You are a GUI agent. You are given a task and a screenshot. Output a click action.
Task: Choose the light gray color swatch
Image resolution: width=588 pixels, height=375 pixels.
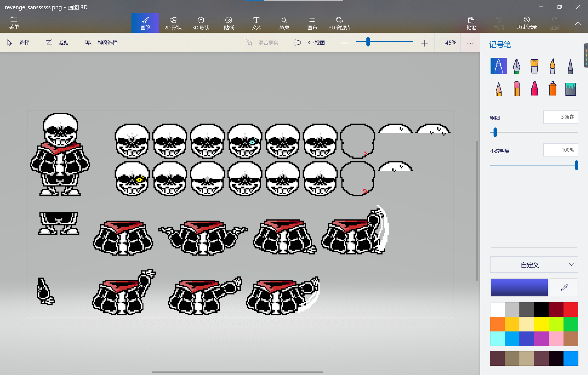pos(512,309)
